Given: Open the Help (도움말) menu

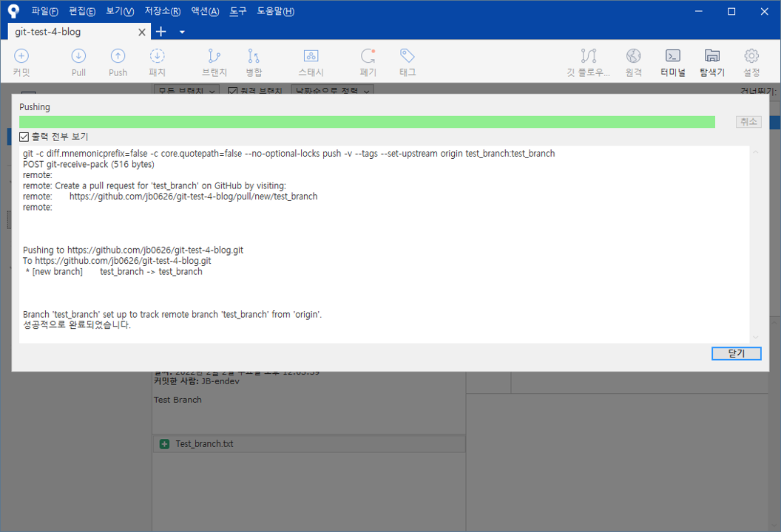Looking at the screenshot, I should [x=275, y=11].
